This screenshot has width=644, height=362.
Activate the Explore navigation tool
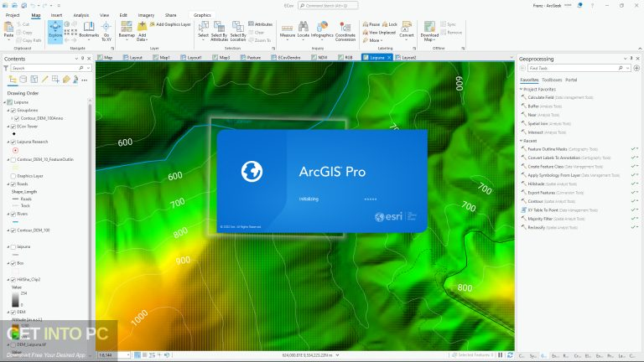[55, 31]
